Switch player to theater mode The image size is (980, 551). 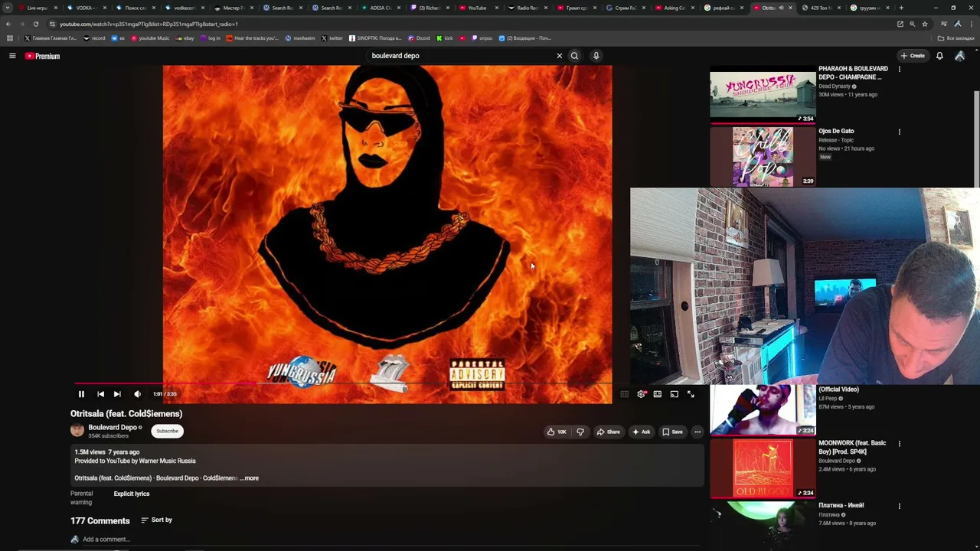coord(658,394)
